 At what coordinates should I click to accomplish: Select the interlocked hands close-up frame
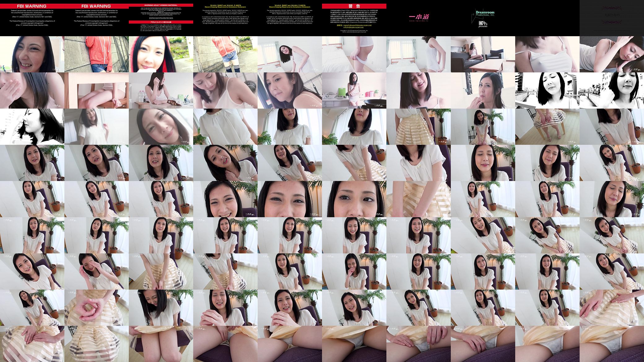pos(97,308)
